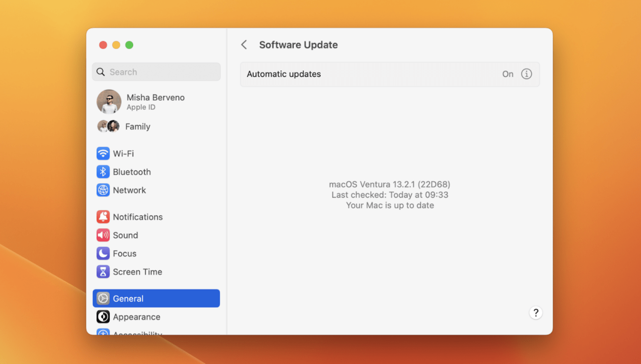Open Focus settings via the moon icon
This screenshot has width=641, height=364.
(103, 253)
